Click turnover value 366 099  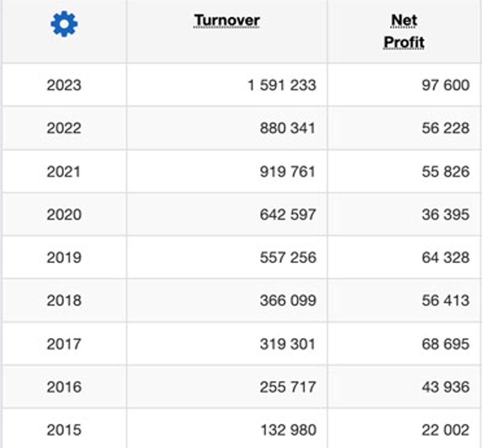pos(288,300)
